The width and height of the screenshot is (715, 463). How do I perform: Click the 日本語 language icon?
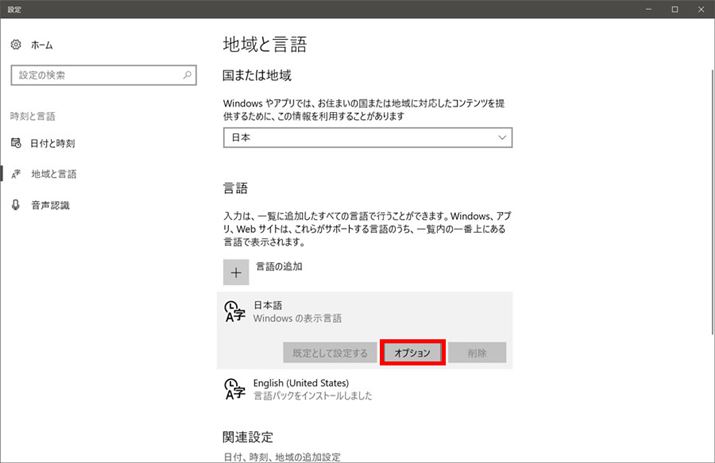[235, 312]
